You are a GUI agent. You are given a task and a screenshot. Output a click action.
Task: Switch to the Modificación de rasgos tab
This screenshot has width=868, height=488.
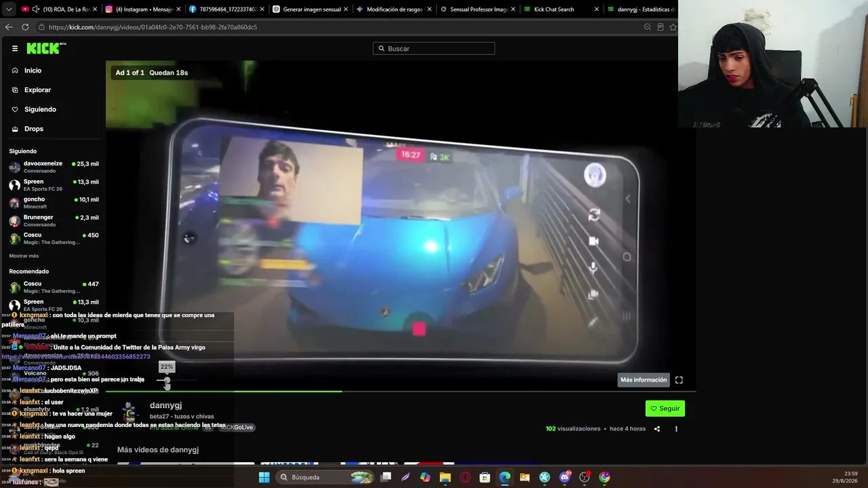[393, 9]
